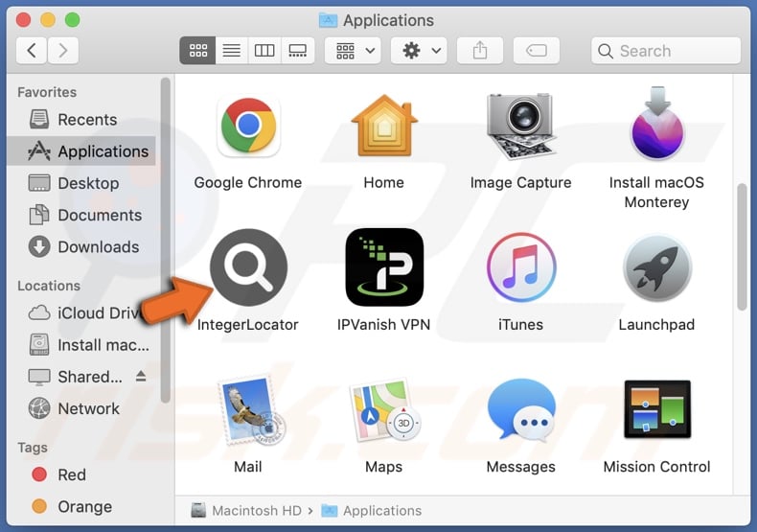Click the IPVanish VPN name label

click(384, 324)
